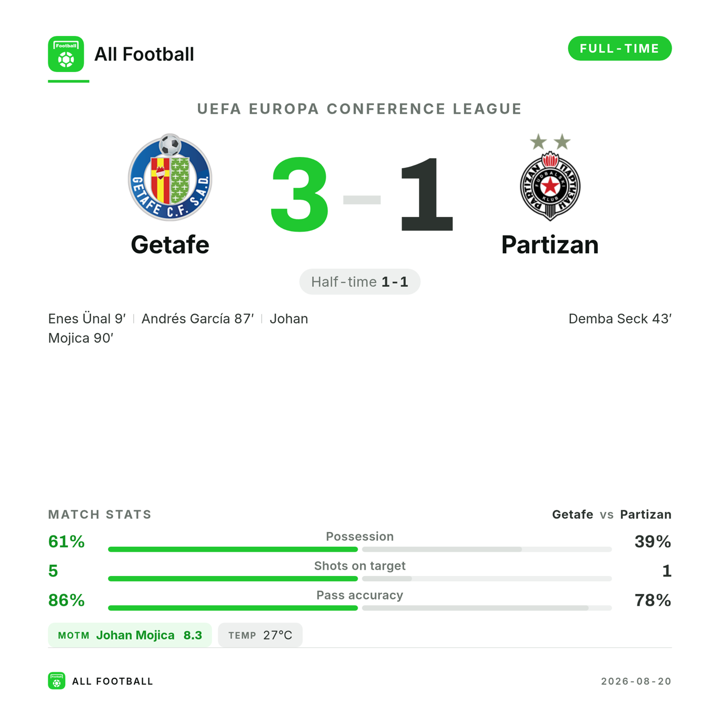
Task: Click Partizan scorer Demba Seck 43'
Action: pyautogui.click(x=620, y=319)
